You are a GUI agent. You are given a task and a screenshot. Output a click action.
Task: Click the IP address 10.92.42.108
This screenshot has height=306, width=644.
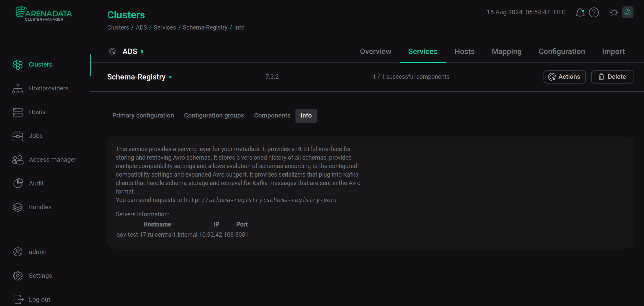coord(216,235)
